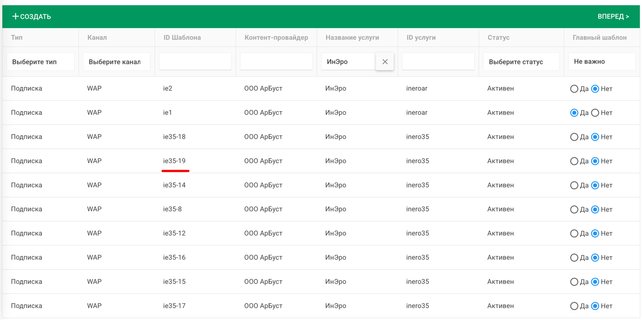This screenshot has width=644, height=320.
Task: Go forward with ВПЕРЕД button
Action: [x=613, y=17]
